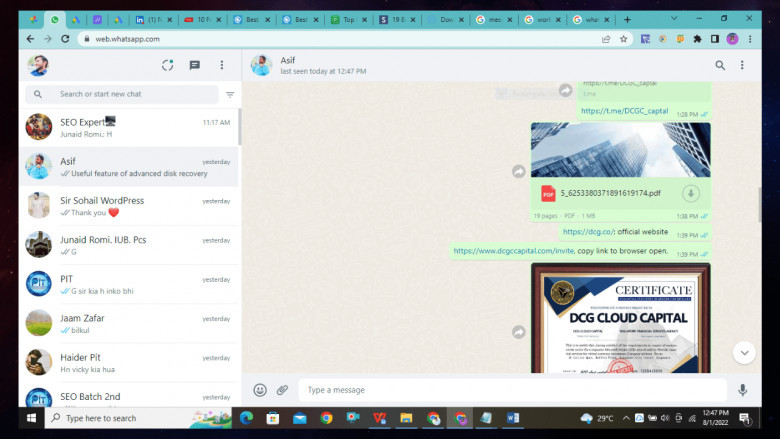
Task: Share this page from the address bar
Action: pyautogui.click(x=606, y=39)
